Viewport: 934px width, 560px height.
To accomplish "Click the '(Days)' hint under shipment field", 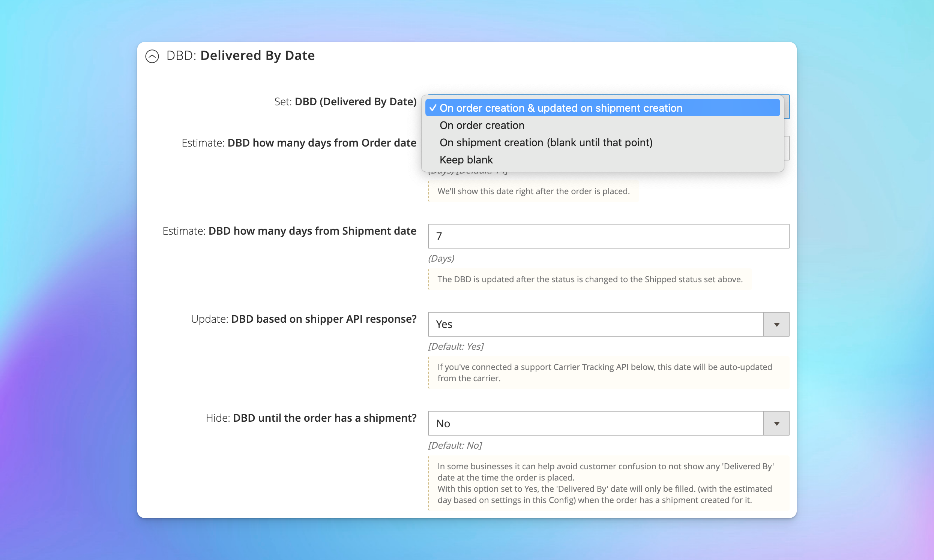I will tap(441, 259).
